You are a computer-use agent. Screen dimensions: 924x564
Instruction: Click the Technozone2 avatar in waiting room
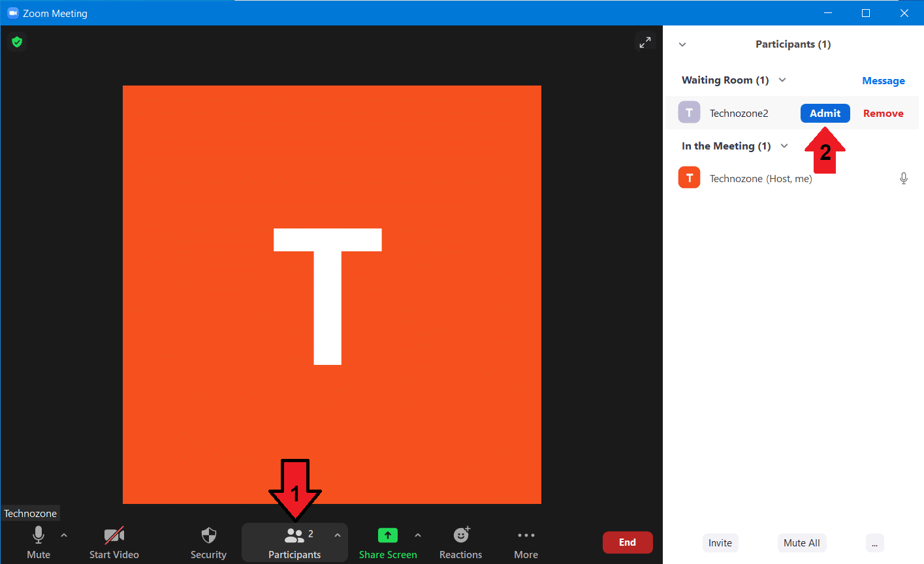689,112
